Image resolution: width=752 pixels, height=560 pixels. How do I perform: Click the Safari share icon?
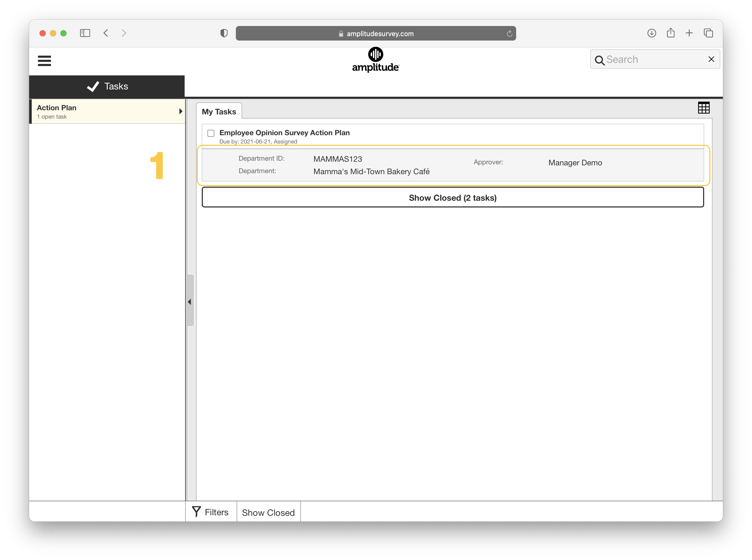pyautogui.click(x=670, y=33)
